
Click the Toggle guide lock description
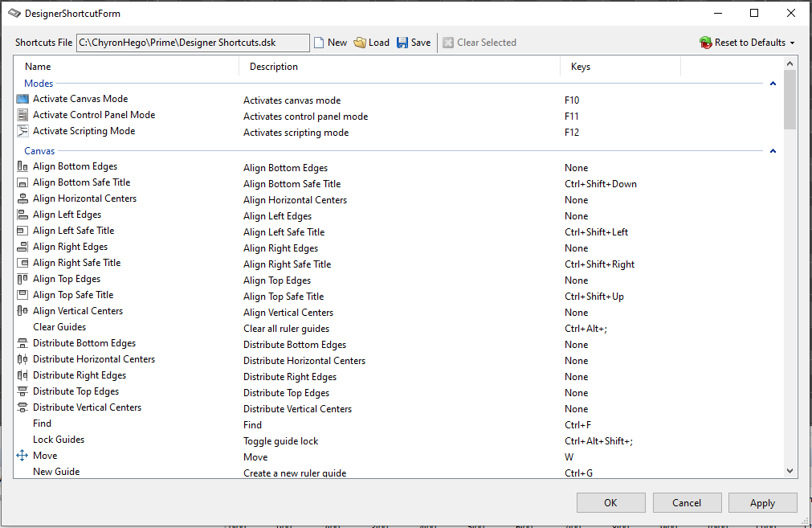click(280, 441)
